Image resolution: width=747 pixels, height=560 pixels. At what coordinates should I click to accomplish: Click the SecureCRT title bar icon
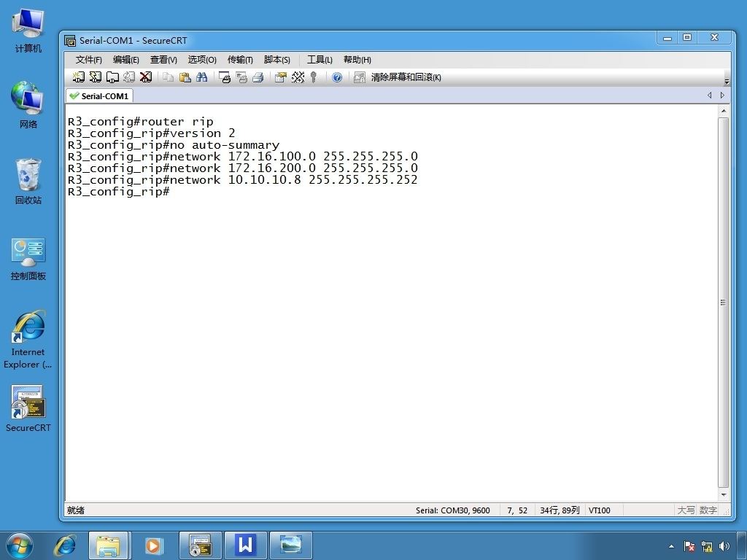[70, 41]
